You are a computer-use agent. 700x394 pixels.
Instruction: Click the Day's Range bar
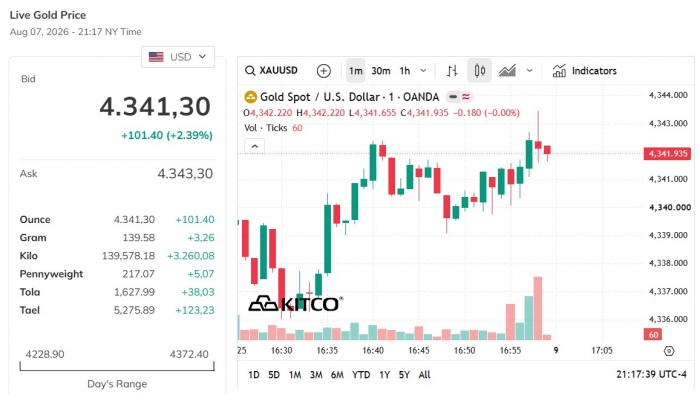coord(117,366)
